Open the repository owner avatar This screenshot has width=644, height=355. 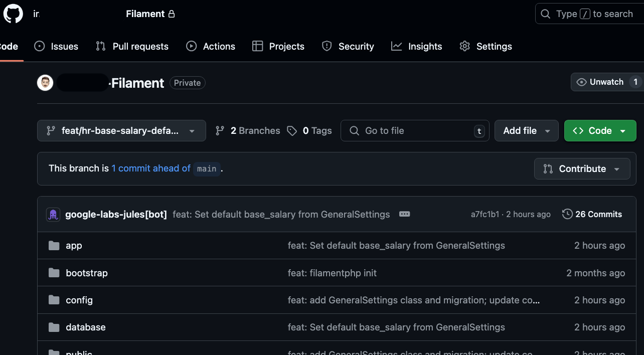coord(45,83)
